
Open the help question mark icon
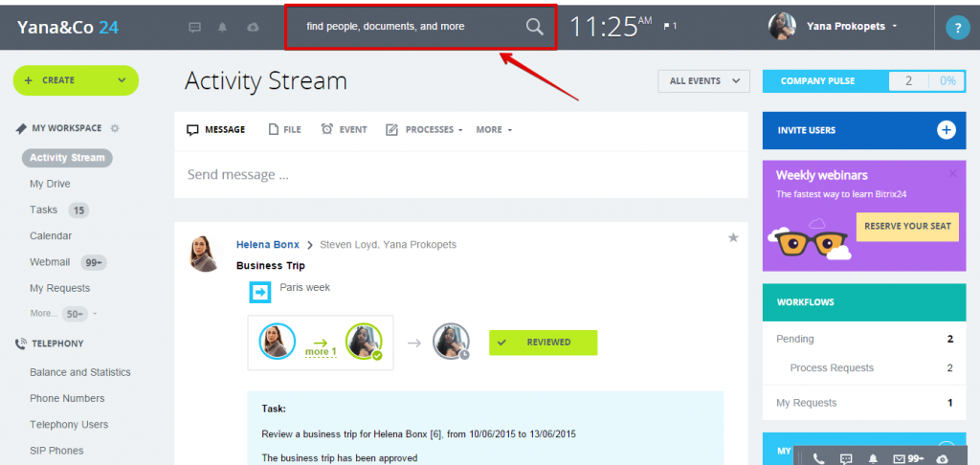coord(957,28)
